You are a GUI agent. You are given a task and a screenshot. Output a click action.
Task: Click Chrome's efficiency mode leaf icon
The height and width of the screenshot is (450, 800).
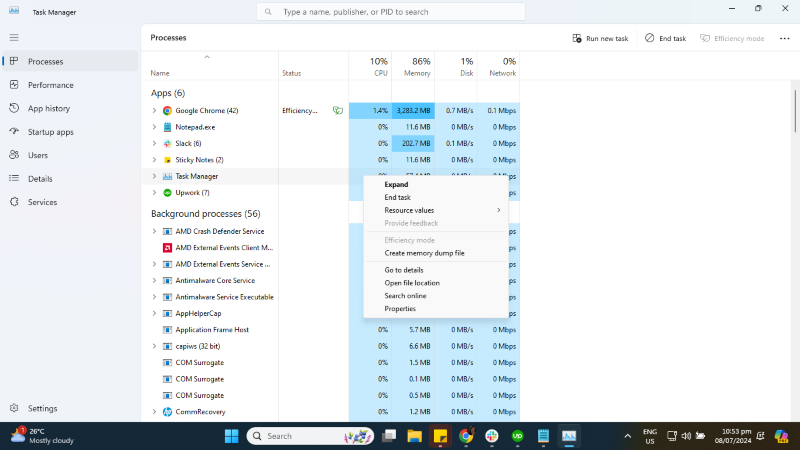(x=338, y=111)
